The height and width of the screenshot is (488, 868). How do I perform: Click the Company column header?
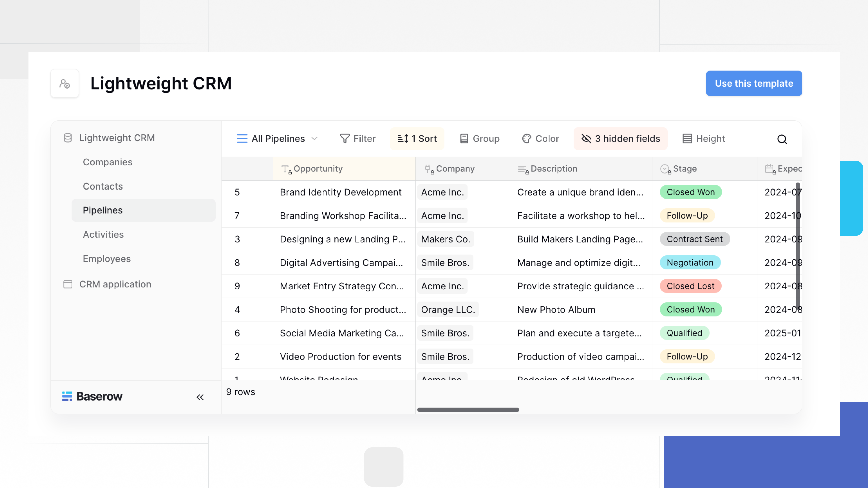(x=463, y=169)
